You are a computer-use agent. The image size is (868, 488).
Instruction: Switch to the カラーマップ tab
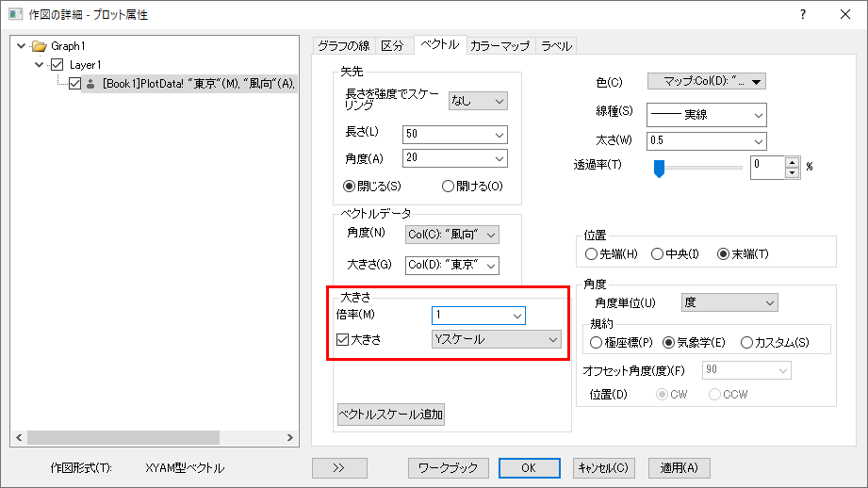tap(500, 45)
